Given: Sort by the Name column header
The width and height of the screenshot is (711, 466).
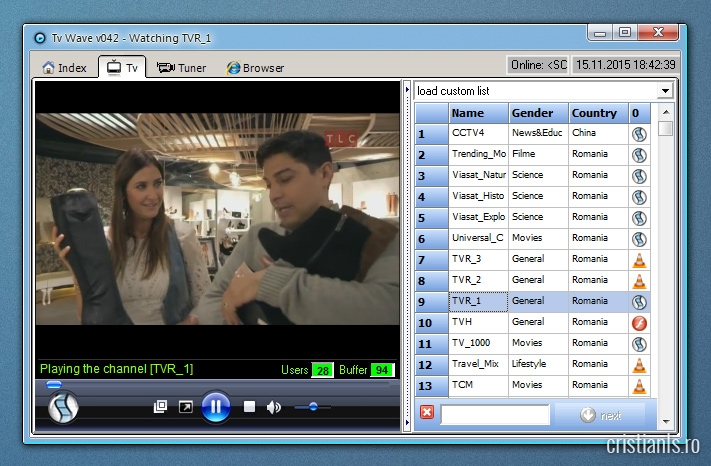Looking at the screenshot, I should click(x=478, y=113).
